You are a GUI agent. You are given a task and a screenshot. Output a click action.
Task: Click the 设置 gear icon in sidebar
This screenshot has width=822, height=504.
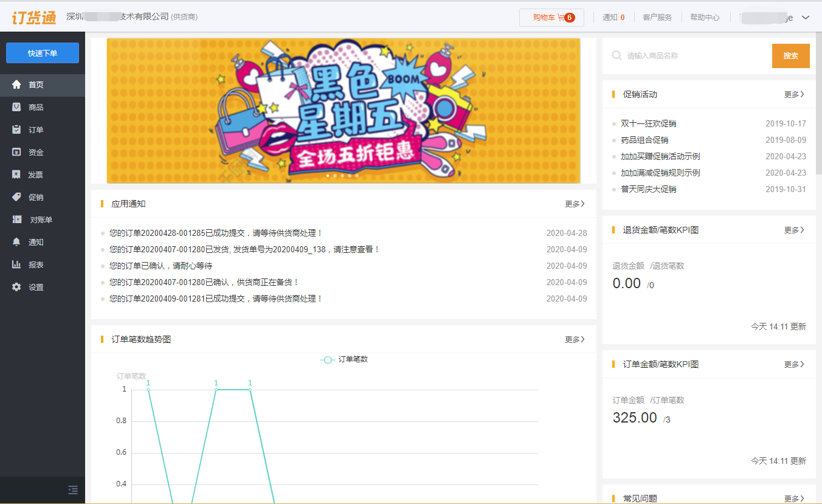tap(16, 287)
